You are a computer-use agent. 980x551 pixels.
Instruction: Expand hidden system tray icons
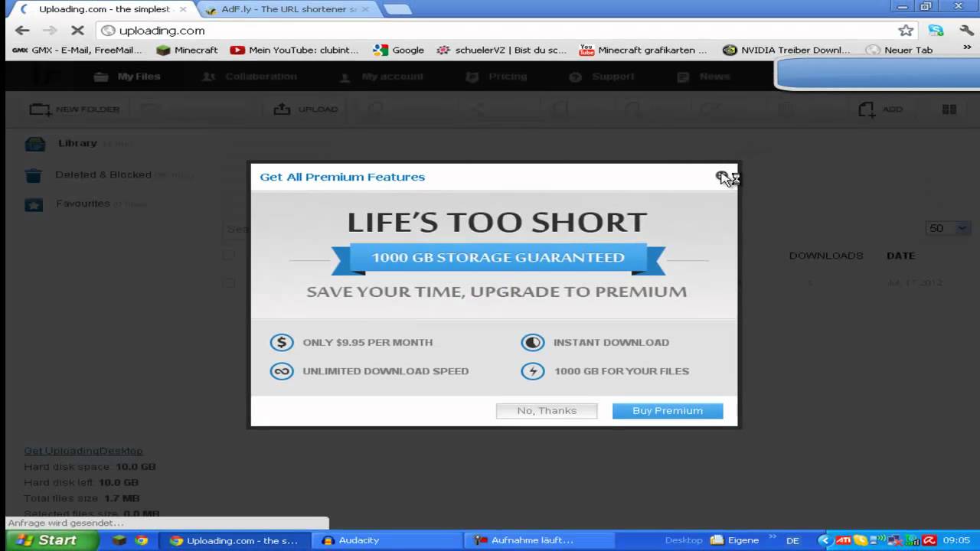[824, 540]
